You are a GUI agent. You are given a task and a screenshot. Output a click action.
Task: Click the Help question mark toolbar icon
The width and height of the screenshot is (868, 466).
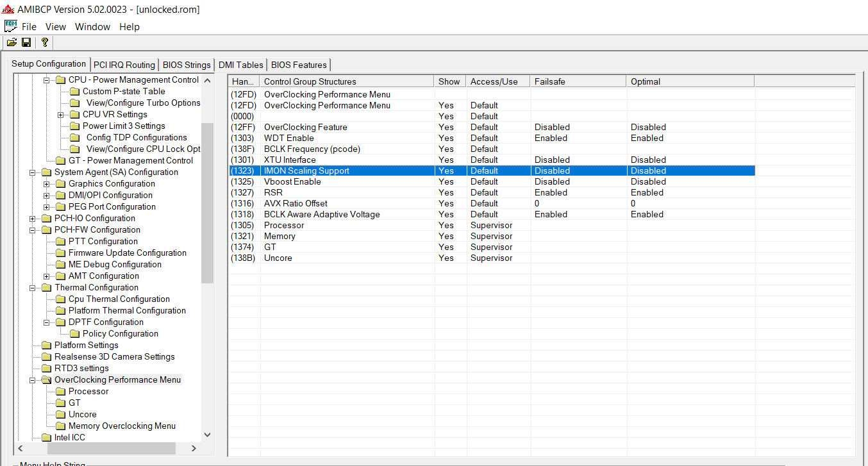(44, 42)
